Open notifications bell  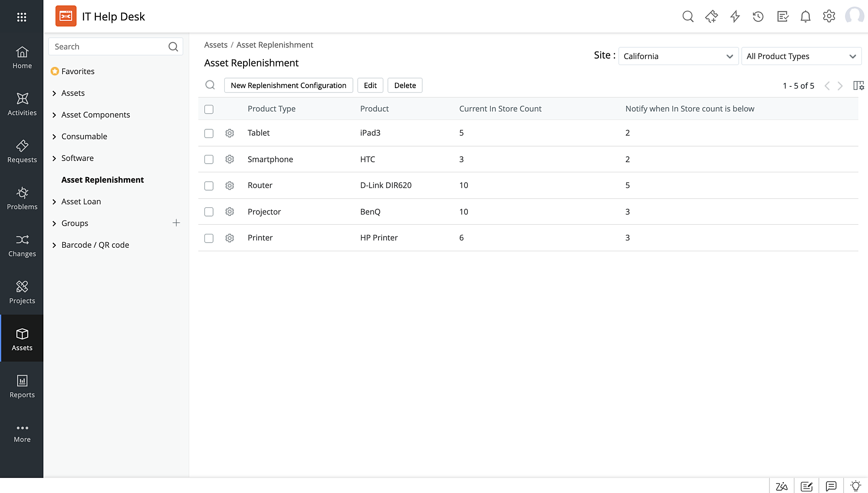tap(806, 16)
